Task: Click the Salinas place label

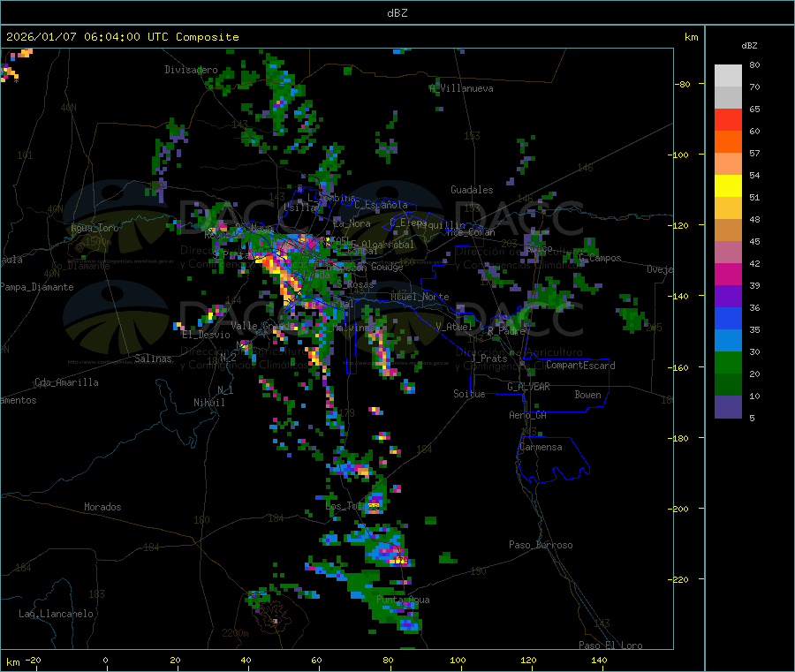Action: [x=153, y=359]
